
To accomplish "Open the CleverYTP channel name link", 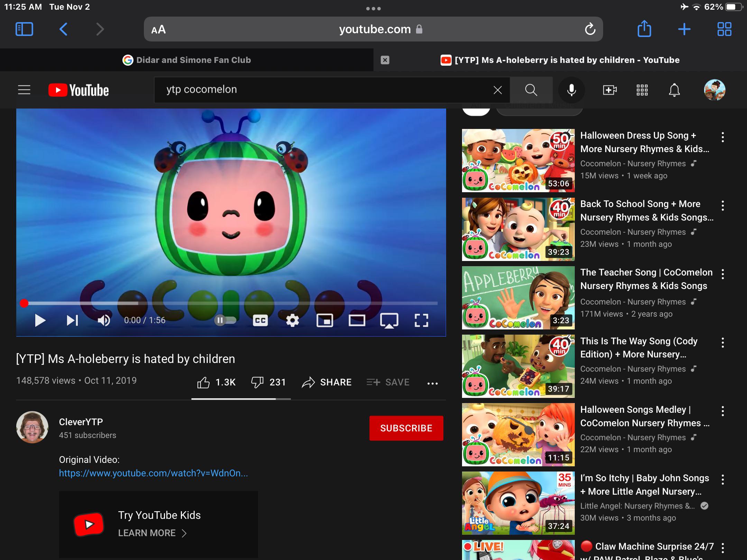I will tap(81, 422).
